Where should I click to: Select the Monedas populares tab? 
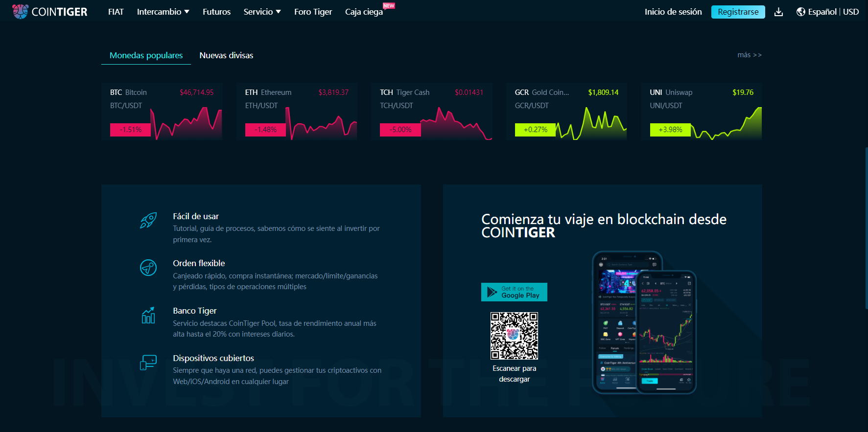pyautogui.click(x=146, y=55)
